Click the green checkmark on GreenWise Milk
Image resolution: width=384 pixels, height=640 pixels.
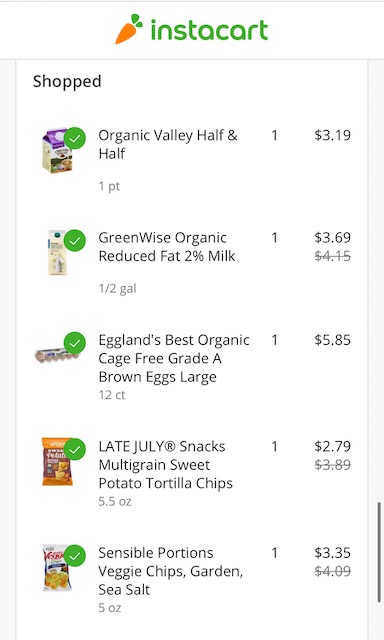[x=75, y=241]
